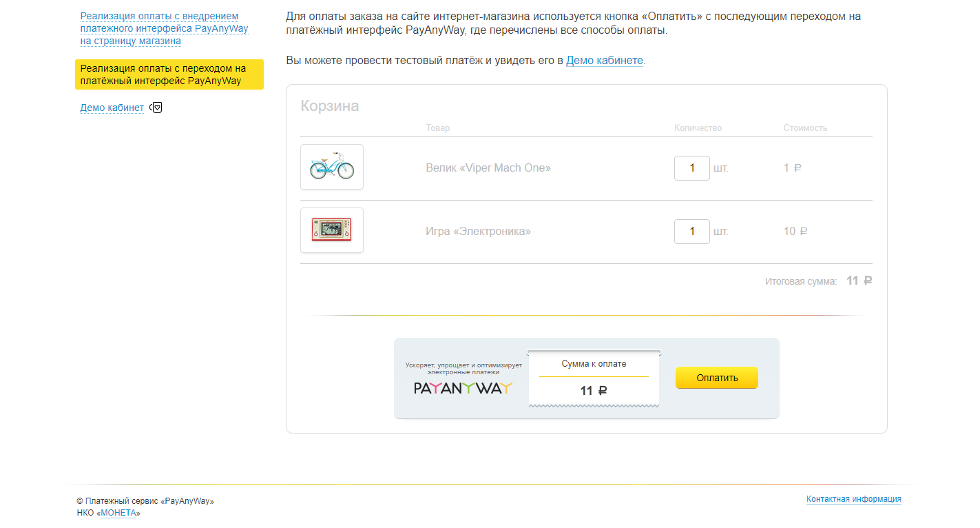Click the Корзина cart heading

click(x=329, y=106)
